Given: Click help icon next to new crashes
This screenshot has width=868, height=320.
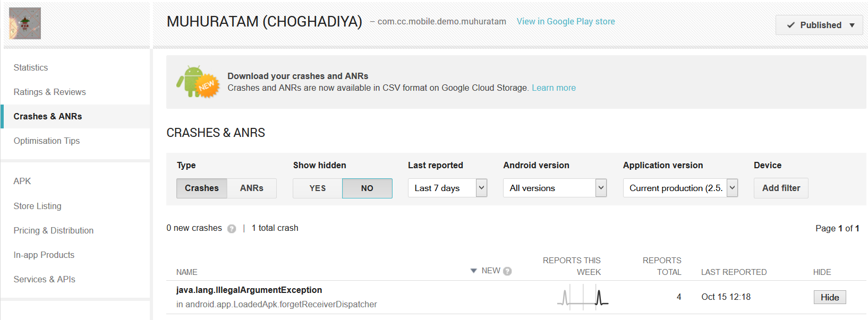Looking at the screenshot, I should [x=232, y=229].
